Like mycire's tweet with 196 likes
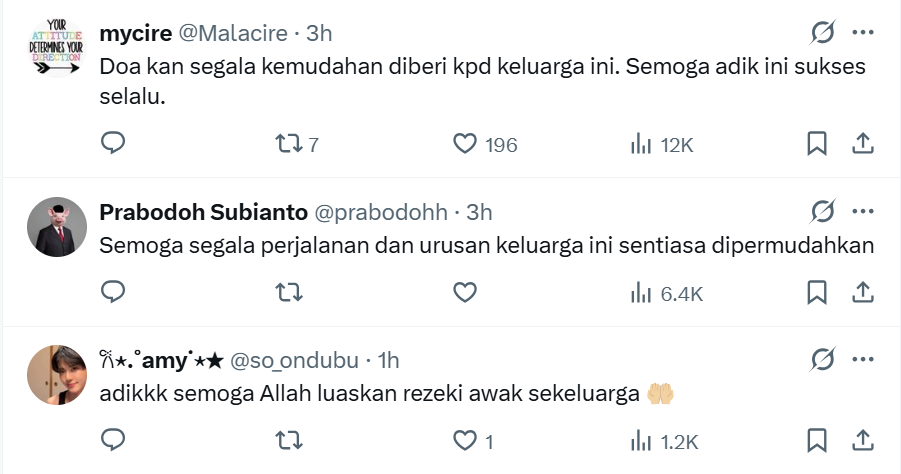 coord(465,144)
